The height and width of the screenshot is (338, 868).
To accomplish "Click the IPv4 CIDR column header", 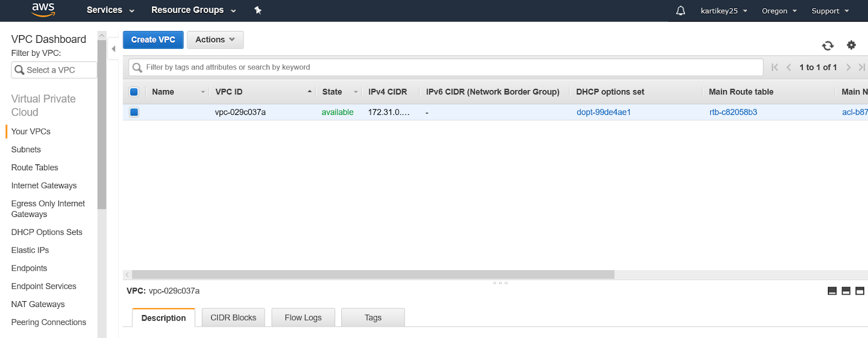I will coord(387,92).
